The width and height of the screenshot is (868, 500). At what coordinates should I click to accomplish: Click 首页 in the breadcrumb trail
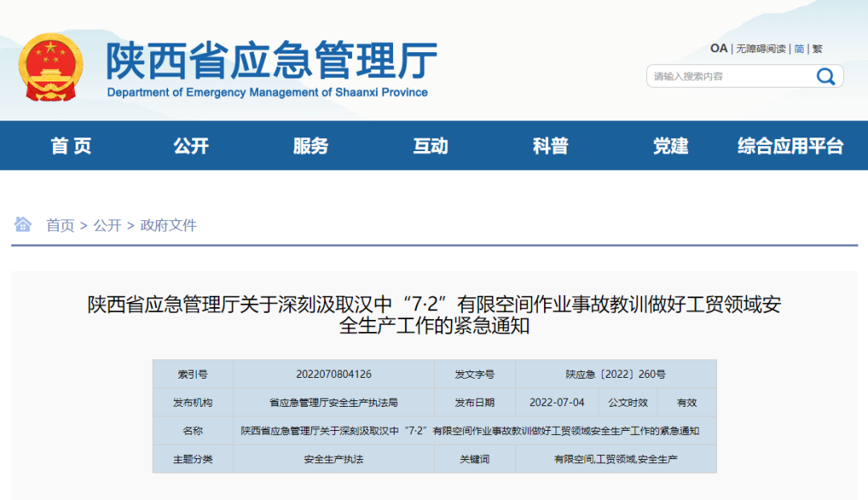tap(60, 225)
